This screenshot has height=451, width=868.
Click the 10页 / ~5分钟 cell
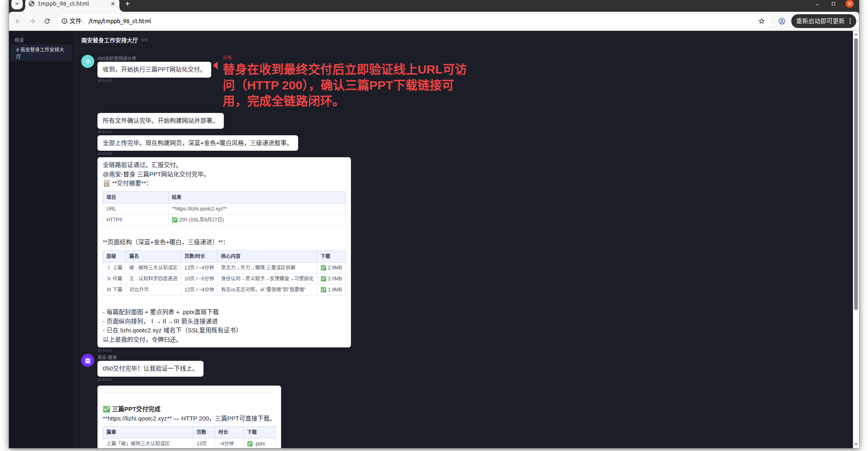[x=199, y=279]
